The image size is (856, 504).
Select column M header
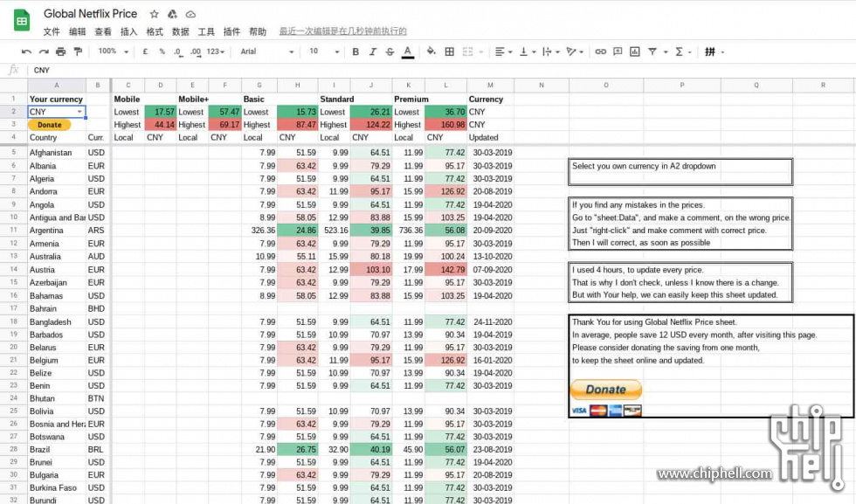point(490,86)
